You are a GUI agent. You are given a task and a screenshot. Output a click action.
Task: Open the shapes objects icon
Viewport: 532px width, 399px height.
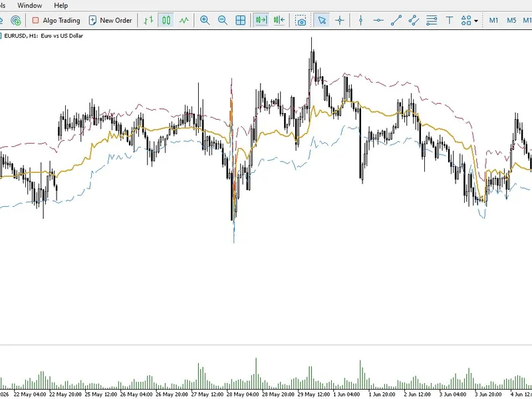click(x=467, y=21)
